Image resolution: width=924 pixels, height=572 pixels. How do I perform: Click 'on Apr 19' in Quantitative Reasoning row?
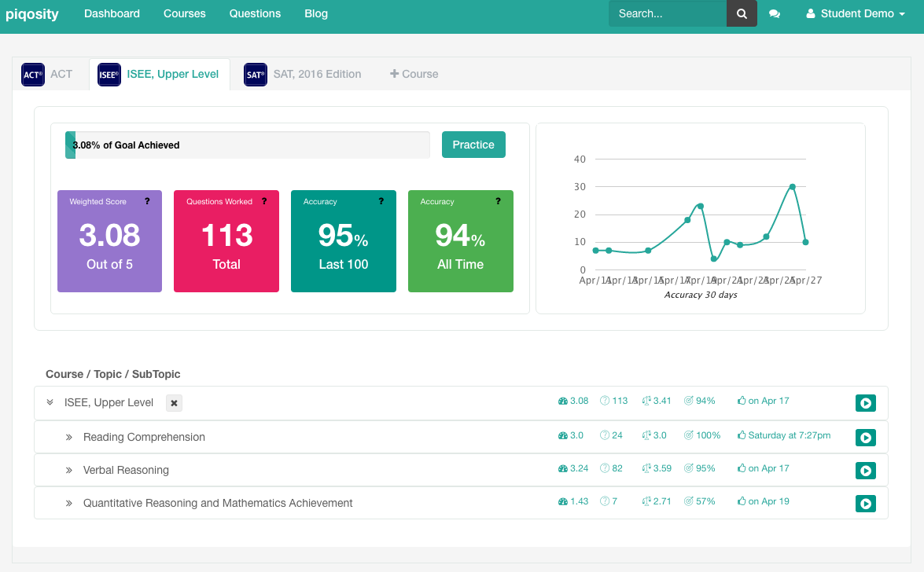[763, 501]
